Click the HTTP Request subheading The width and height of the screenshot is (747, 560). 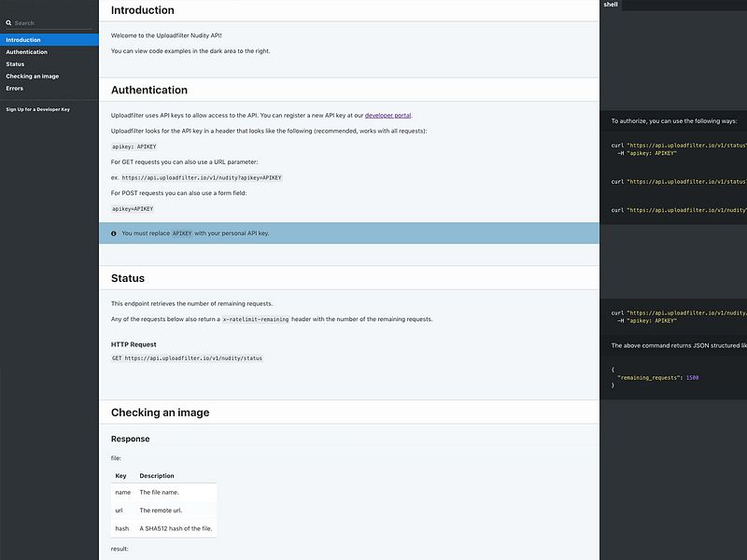click(x=134, y=344)
